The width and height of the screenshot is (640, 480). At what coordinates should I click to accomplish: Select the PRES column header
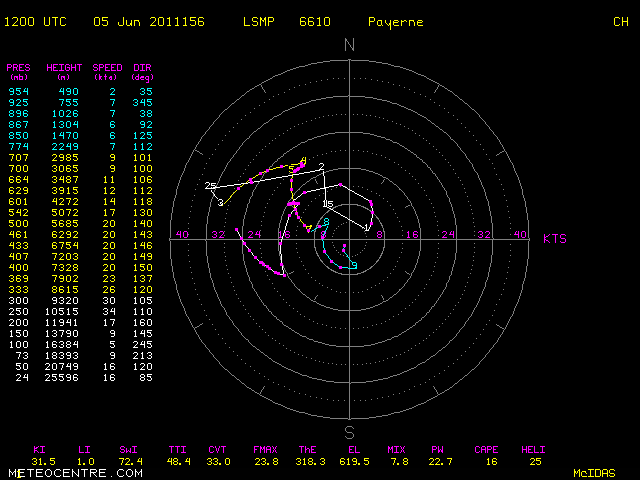tap(19, 68)
